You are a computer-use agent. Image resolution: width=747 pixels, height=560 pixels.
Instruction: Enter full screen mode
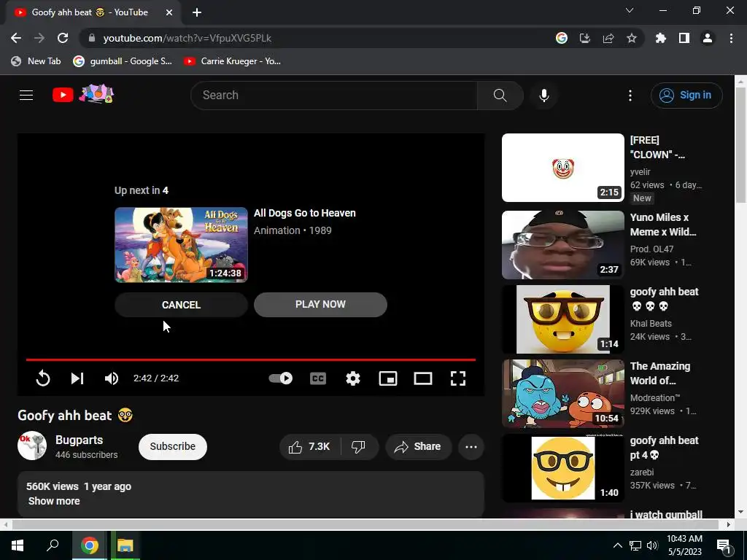click(x=458, y=378)
